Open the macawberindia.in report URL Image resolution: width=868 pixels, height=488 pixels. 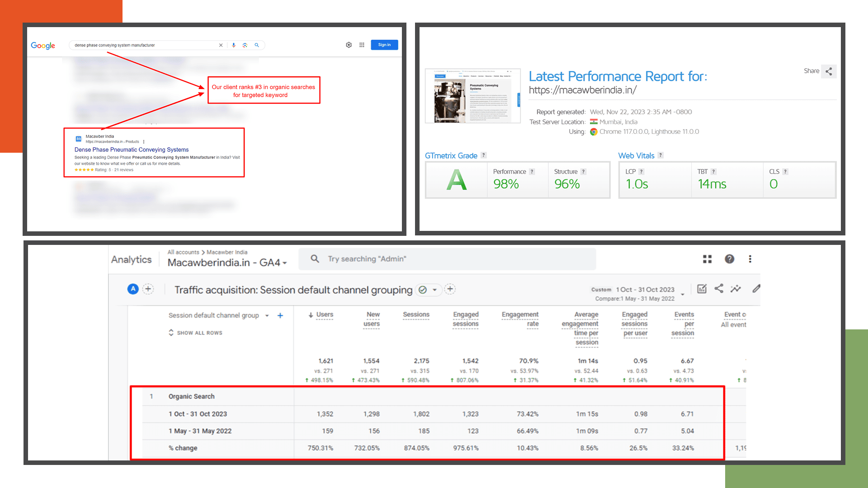coord(582,90)
